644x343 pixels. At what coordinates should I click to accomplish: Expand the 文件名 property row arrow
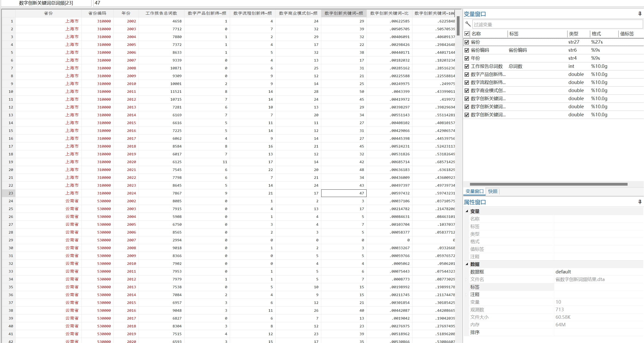[x=466, y=279]
